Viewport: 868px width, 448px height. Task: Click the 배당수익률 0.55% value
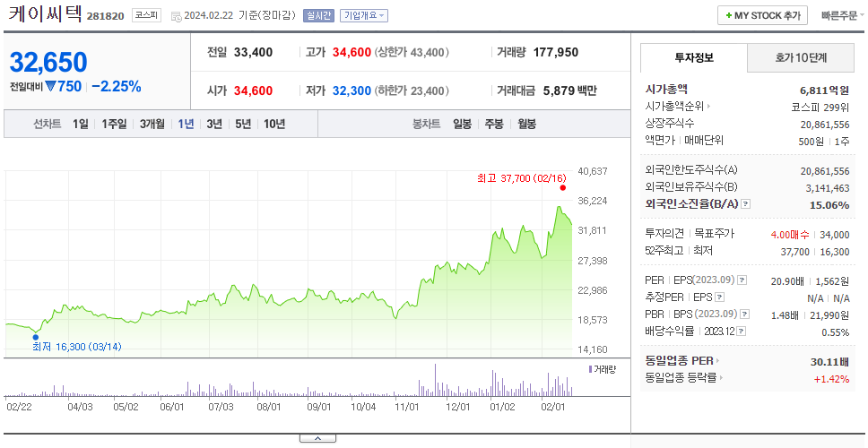click(x=836, y=332)
